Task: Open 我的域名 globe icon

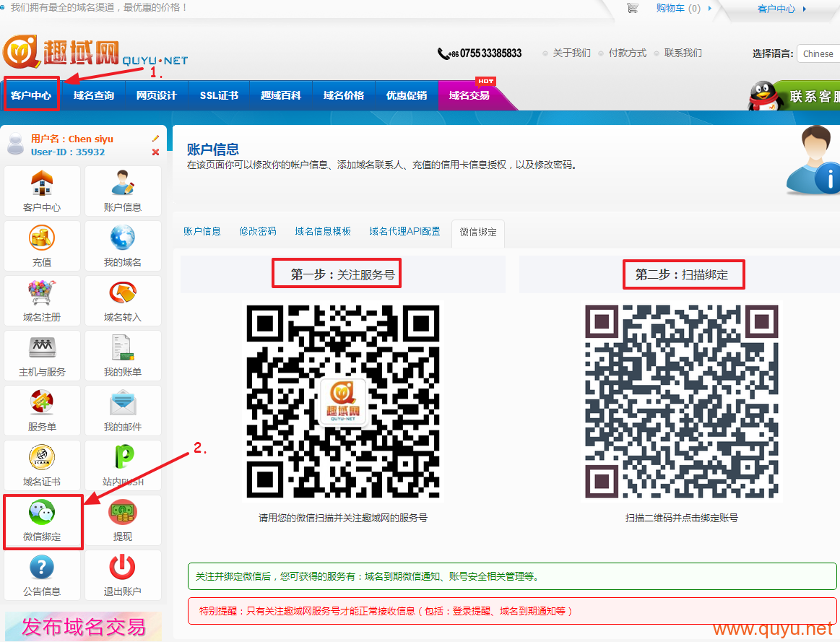Action: click(x=123, y=238)
